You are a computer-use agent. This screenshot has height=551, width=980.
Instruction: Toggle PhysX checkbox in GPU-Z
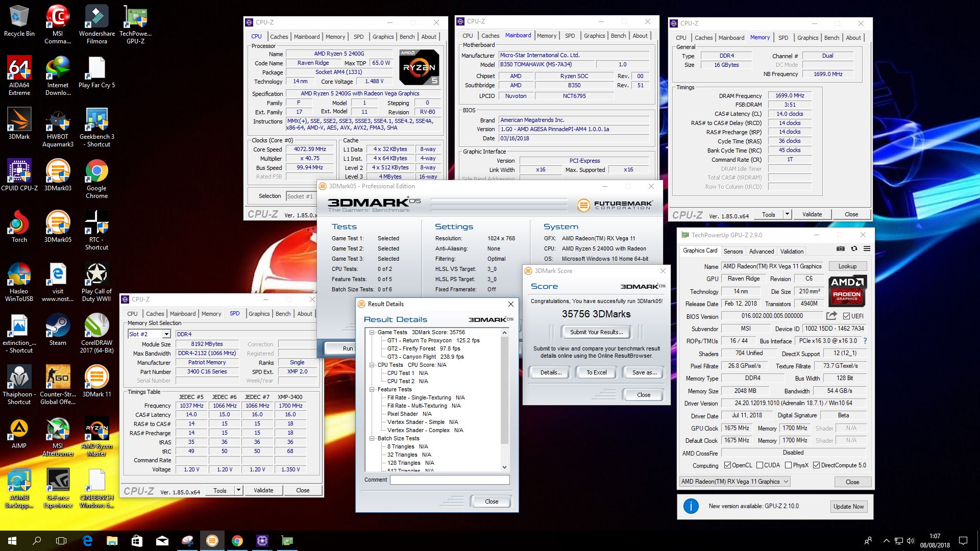coord(788,465)
